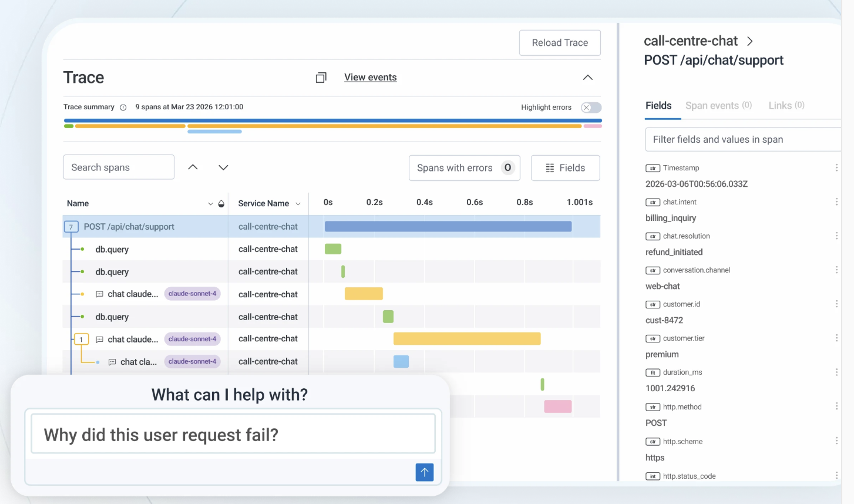854x504 pixels.
Task: Click the copy trace icon beside View events
Action: pyautogui.click(x=321, y=78)
